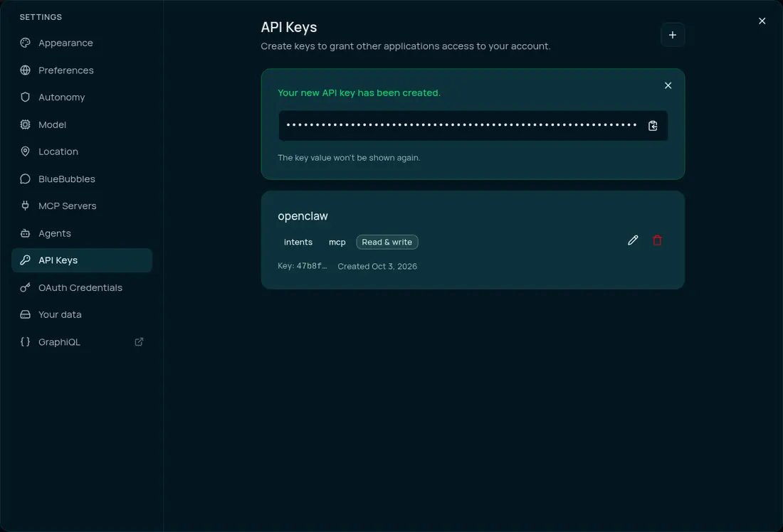The height and width of the screenshot is (532, 783).
Task: Select API Keys in the sidebar
Action: click(82, 260)
